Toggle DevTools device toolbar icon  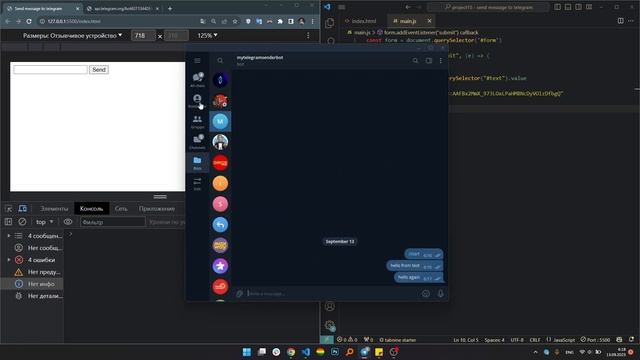point(22,209)
